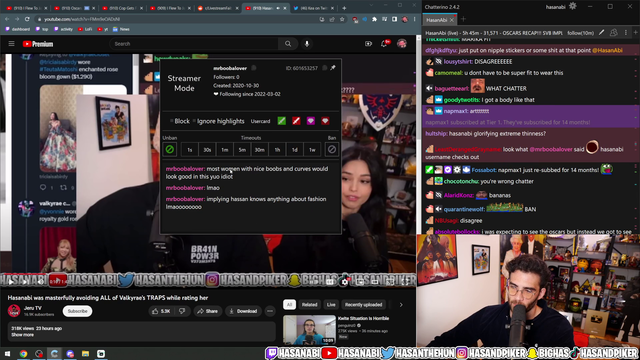This screenshot has height=360, width=640.
Task: Click the YouTube search input field
Action: coord(194,44)
